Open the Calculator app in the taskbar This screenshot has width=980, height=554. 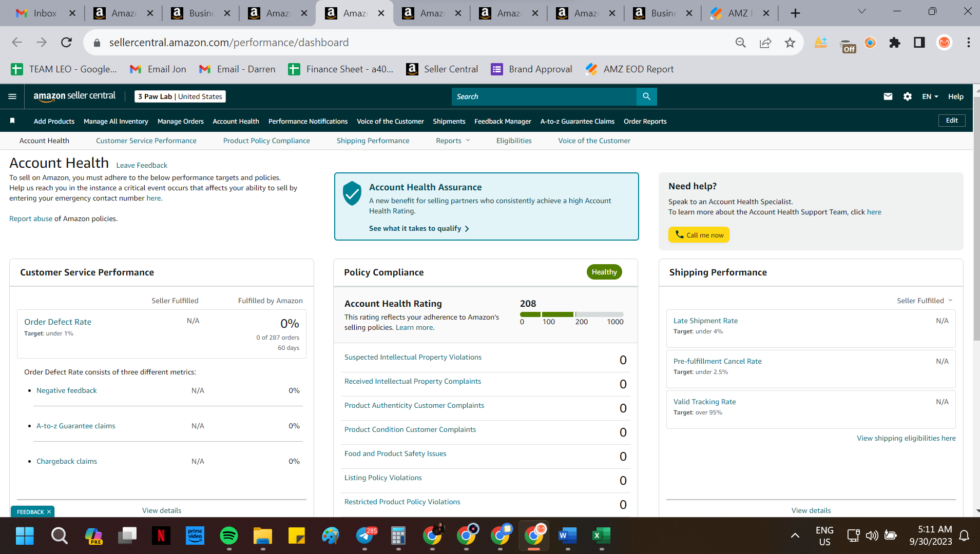tap(398, 536)
